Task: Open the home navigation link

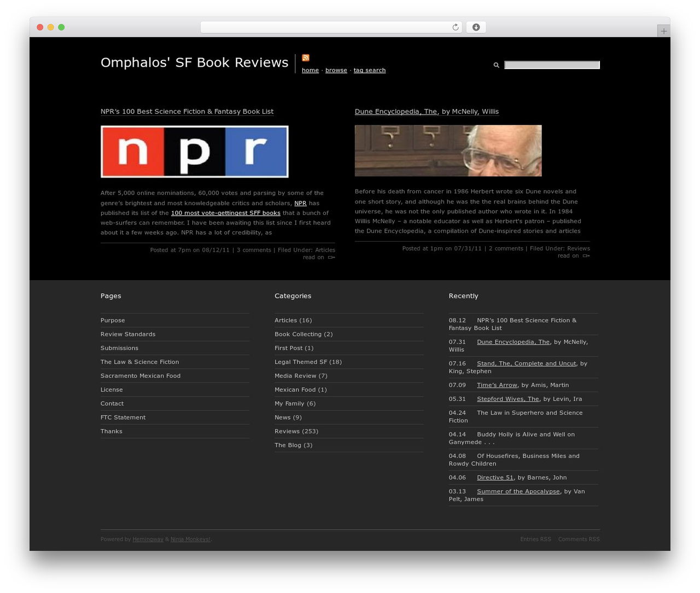Action: pos(310,70)
